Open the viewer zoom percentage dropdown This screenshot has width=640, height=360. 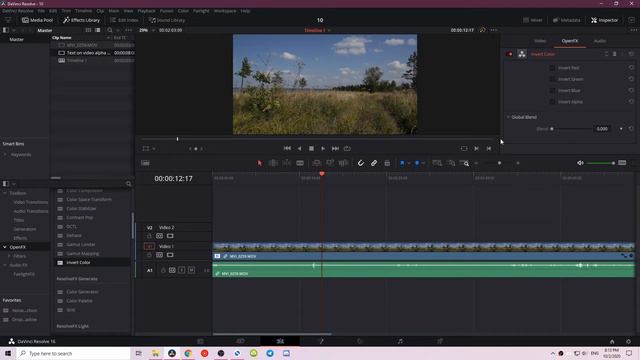153,30
